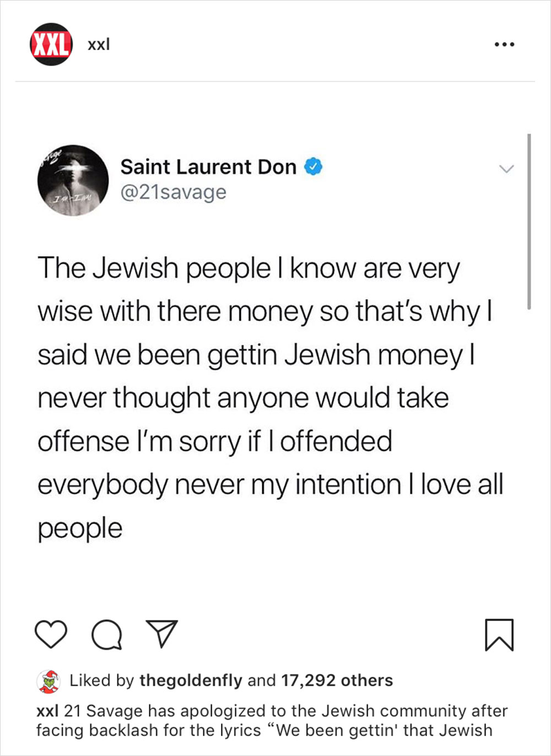The width and height of the screenshot is (551, 756).
Task: Open comments via speech bubble icon
Action: pyautogui.click(x=106, y=634)
